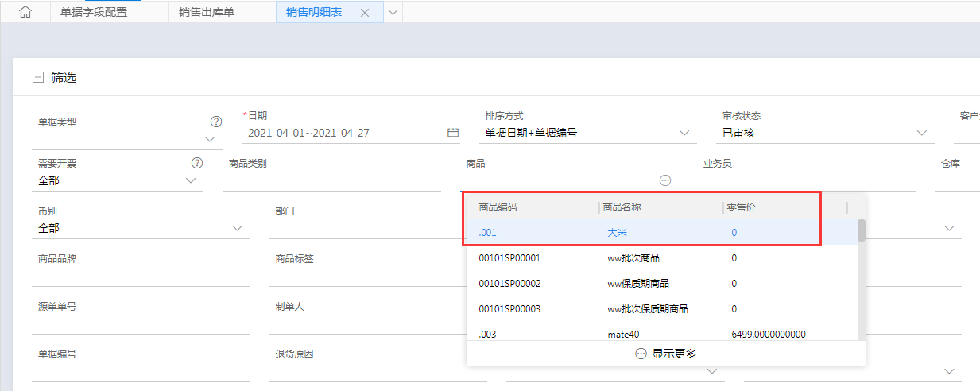Open the 单据字段配置 tab
The width and height of the screenshot is (980, 391).
[94, 12]
